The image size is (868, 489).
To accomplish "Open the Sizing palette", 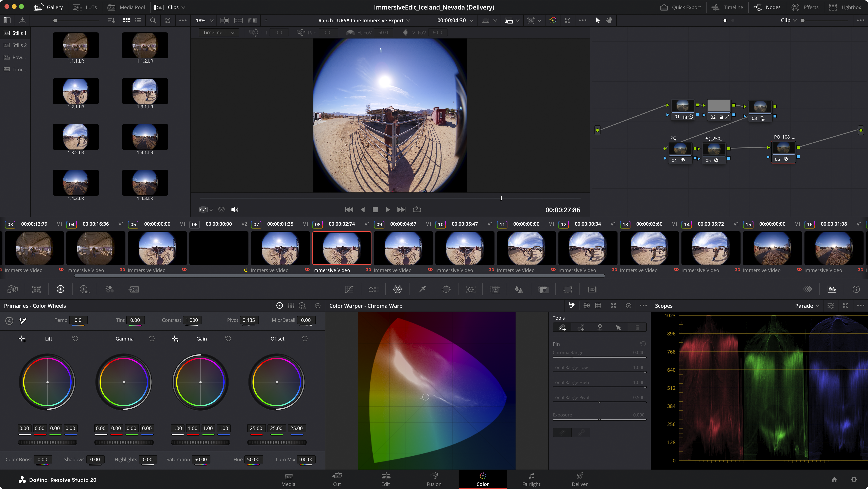I will (568, 289).
